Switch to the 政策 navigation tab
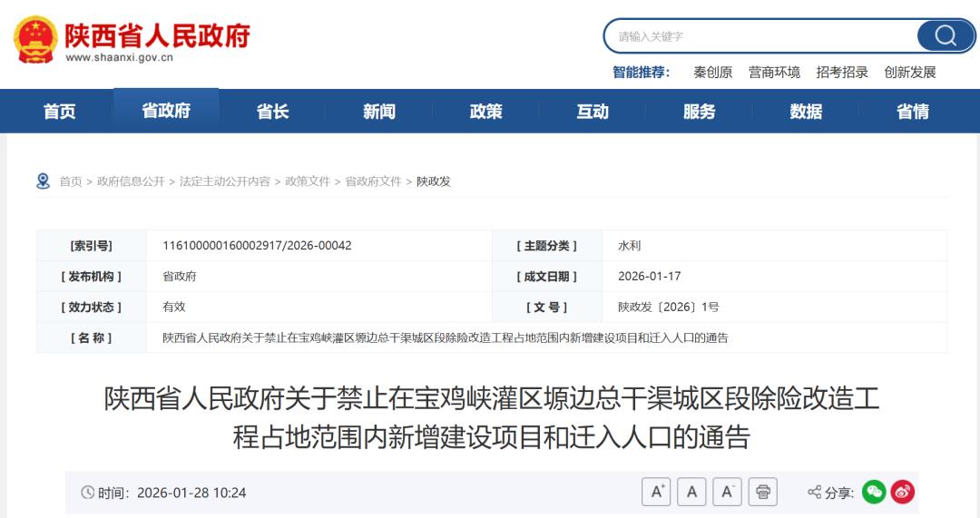This screenshot has height=518, width=980. point(486,112)
